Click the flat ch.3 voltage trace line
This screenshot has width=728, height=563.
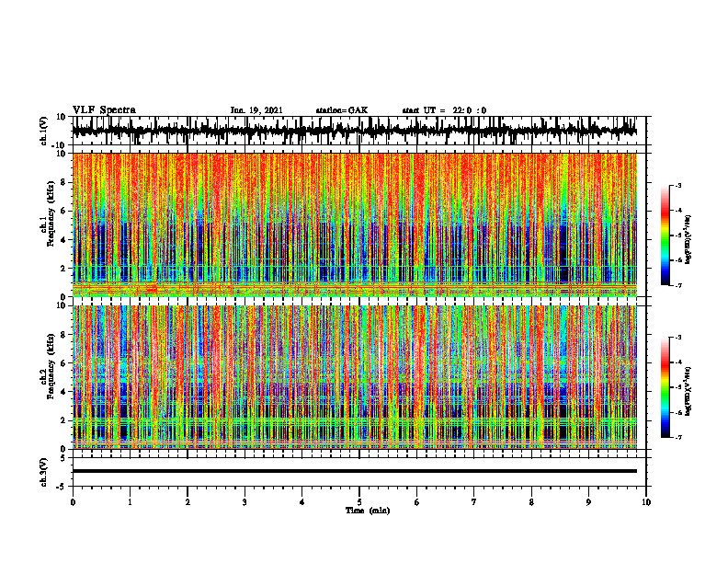point(354,471)
